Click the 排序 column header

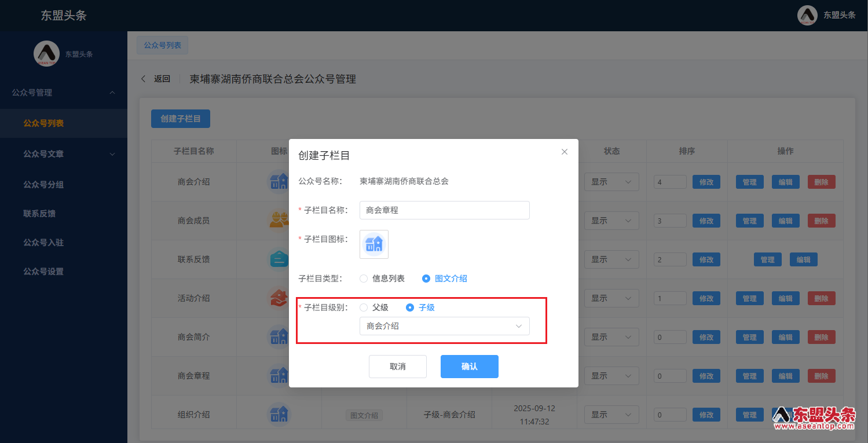coord(687,151)
